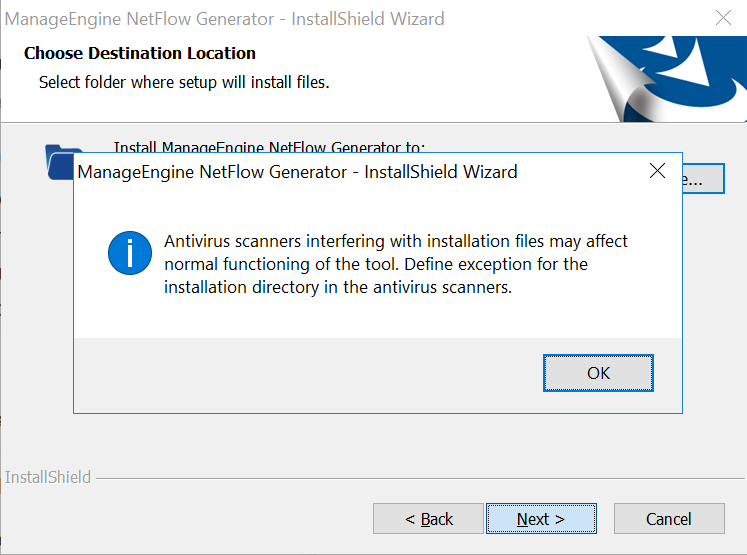This screenshot has height=555, width=747.
Task: Click the gray footer left of OK
Action: pyautogui.click(x=300, y=373)
